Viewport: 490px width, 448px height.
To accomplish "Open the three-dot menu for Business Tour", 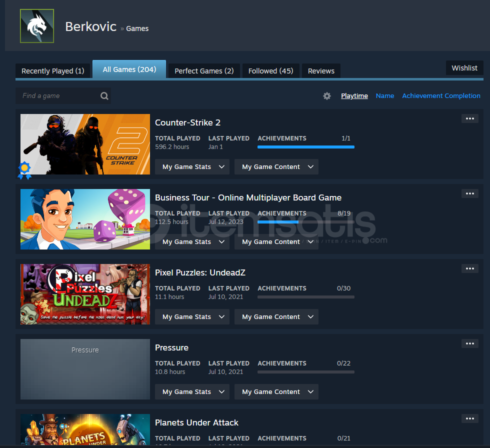I will 469,193.
